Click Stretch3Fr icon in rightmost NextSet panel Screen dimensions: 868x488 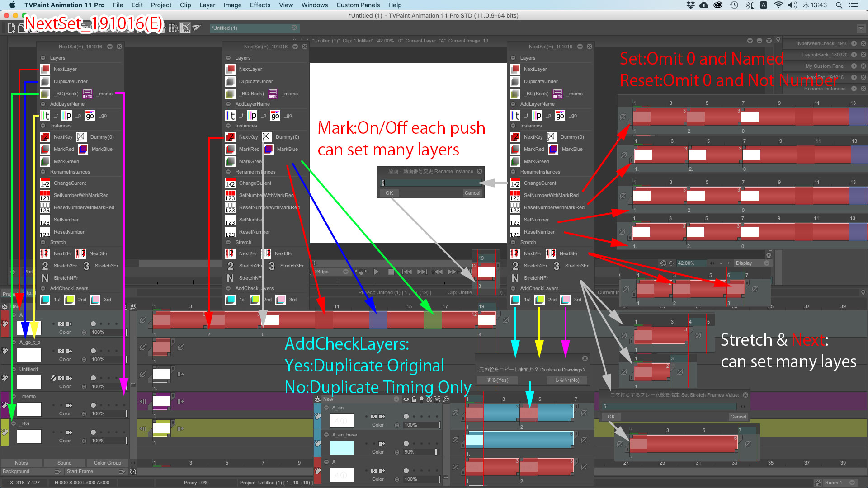557,266
